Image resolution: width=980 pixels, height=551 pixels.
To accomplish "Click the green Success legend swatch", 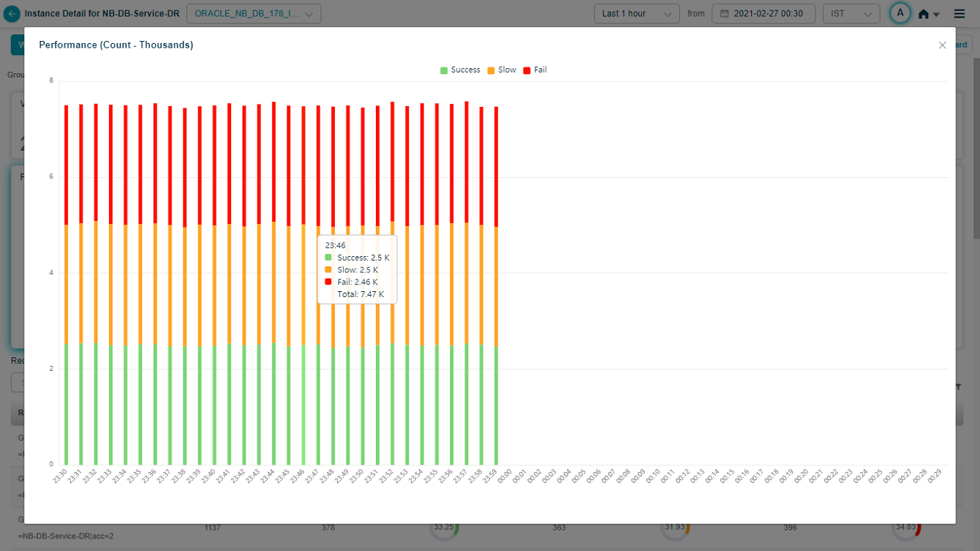I will [x=444, y=70].
